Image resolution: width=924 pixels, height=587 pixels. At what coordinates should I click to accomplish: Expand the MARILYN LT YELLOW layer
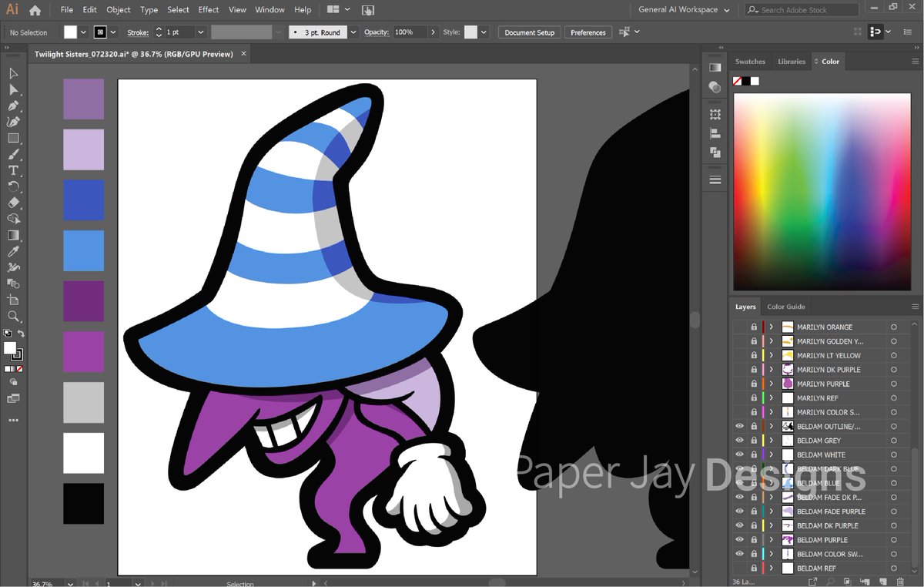tap(771, 355)
